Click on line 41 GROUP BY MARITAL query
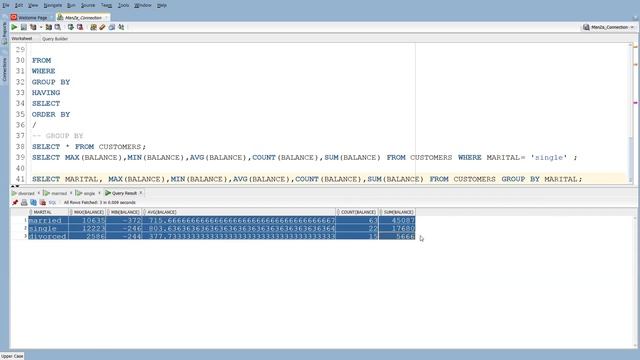This screenshot has height=360, width=640. 307,179
